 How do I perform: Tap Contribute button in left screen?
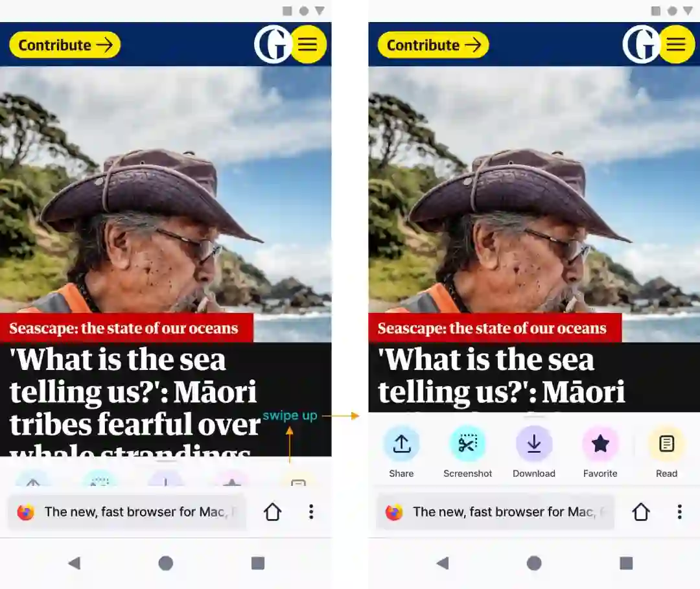point(65,45)
